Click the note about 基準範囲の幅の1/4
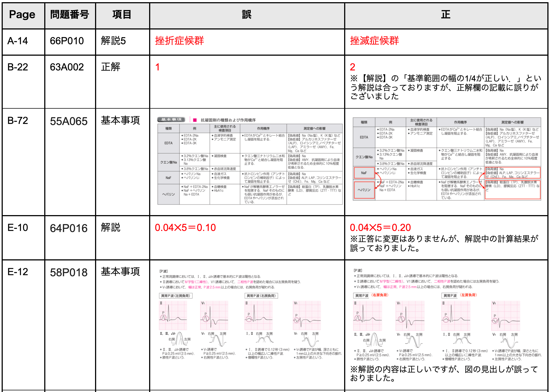The width and height of the screenshot is (549, 392). (x=445, y=87)
